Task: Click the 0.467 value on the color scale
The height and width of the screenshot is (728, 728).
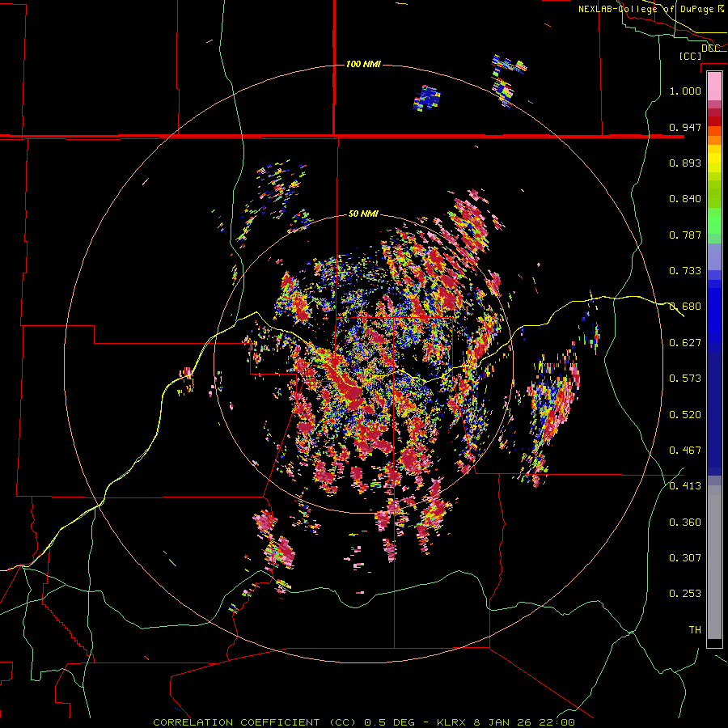Action: pos(685,451)
